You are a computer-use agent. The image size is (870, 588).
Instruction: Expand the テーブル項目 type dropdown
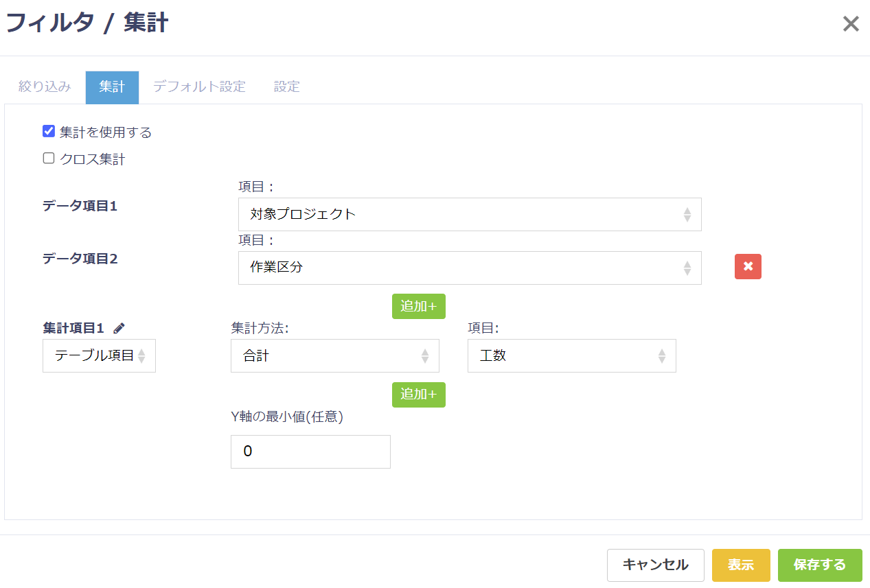point(99,355)
